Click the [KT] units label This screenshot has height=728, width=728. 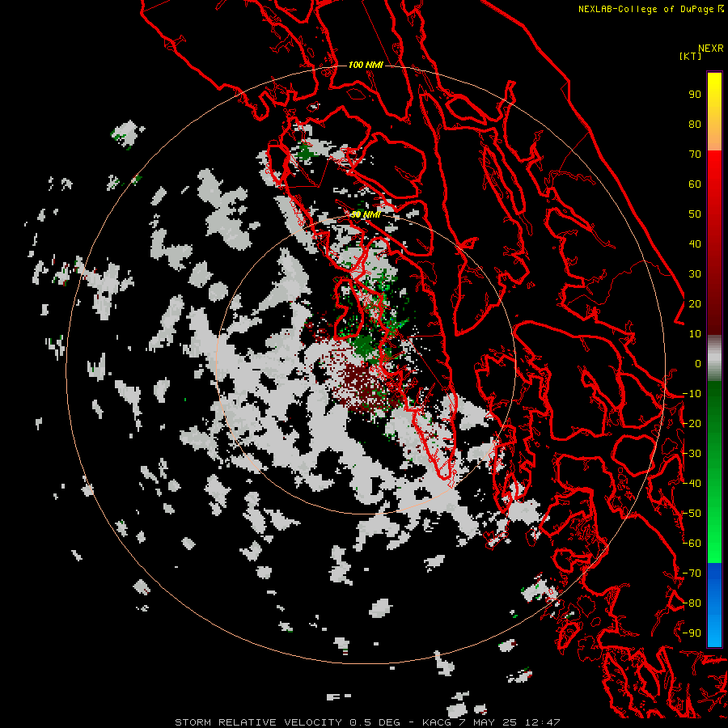(690, 56)
